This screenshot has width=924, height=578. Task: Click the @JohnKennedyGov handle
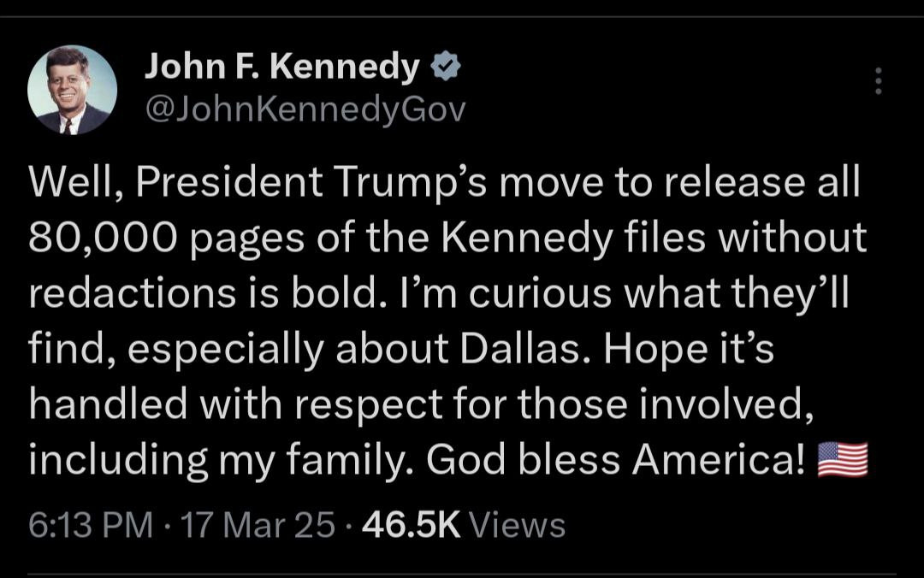point(306,110)
